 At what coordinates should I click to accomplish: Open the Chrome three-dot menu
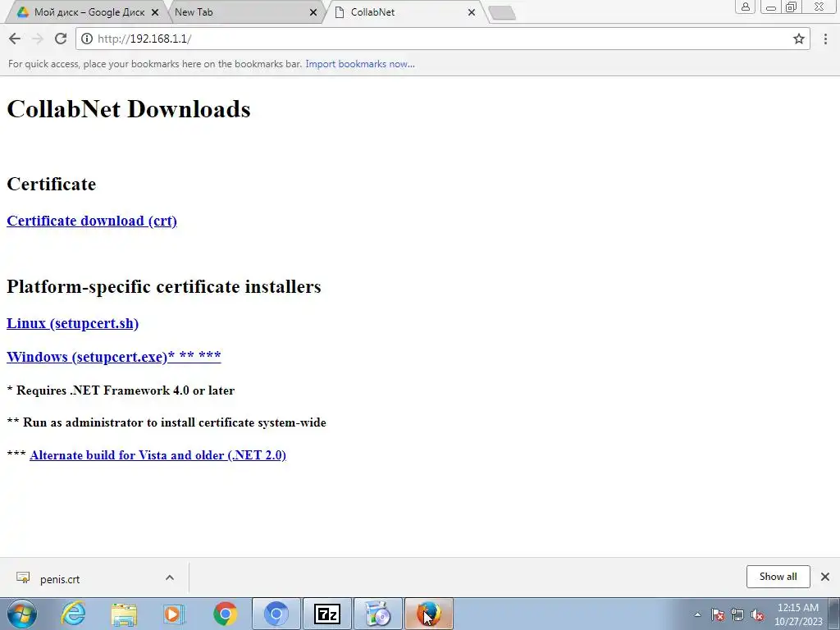(x=825, y=39)
